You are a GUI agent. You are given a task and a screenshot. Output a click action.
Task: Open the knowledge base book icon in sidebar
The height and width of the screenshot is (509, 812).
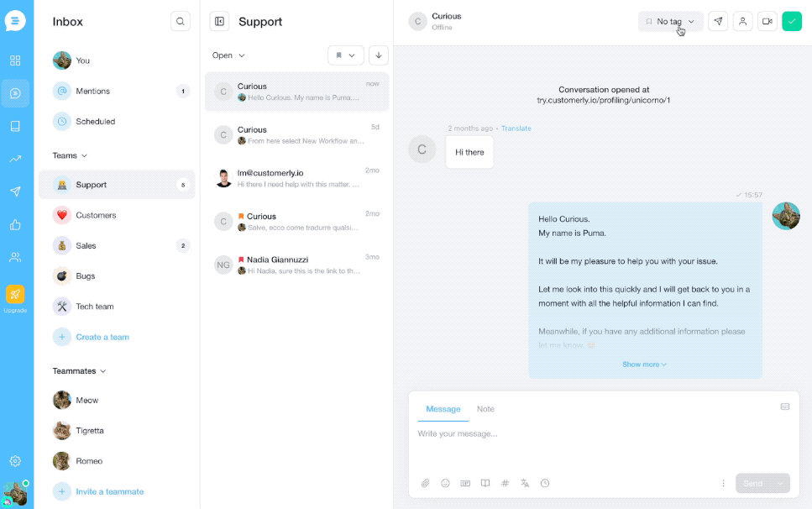(x=15, y=126)
